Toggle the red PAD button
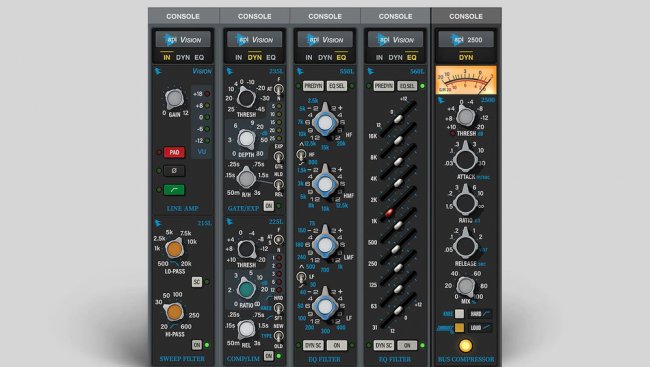 click(x=174, y=152)
